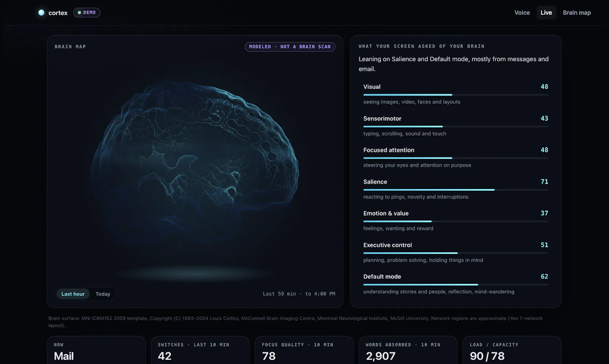Click the Salience network progress bar
Image resolution: width=609 pixels, height=364 pixels.
(x=456, y=190)
